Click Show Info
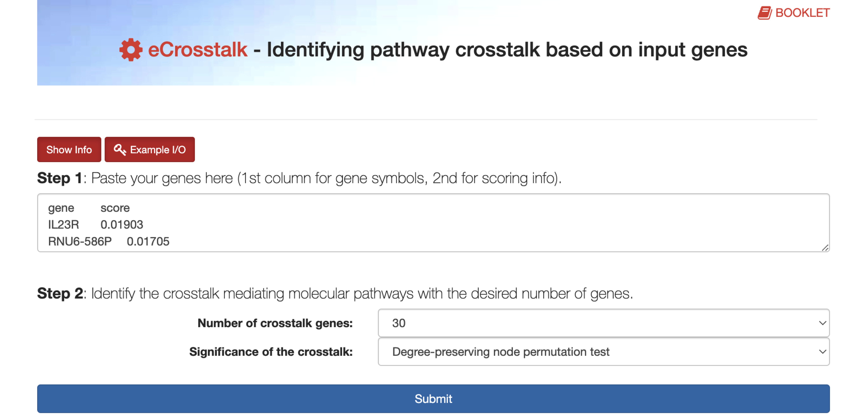Screen dimensions: 868x416 click(69, 149)
